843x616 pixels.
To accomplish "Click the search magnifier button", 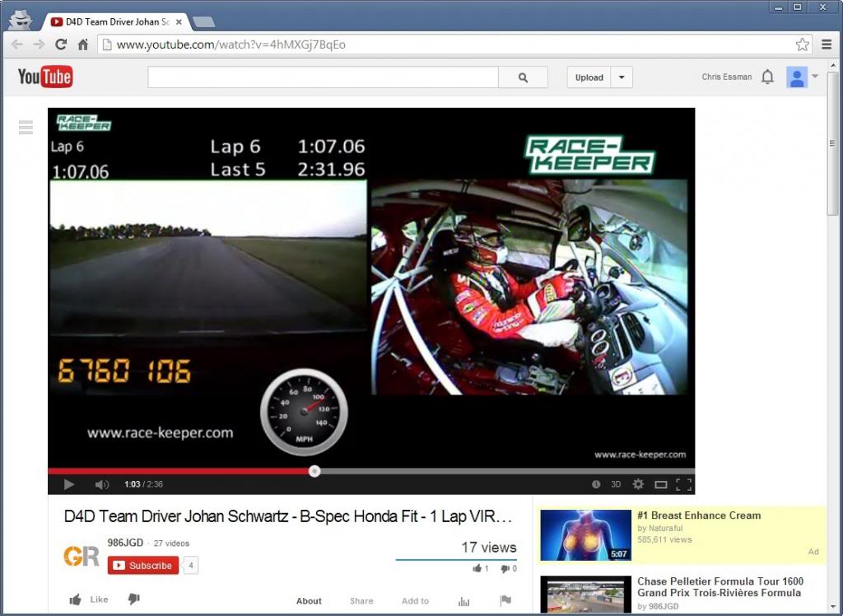I will pyautogui.click(x=523, y=77).
